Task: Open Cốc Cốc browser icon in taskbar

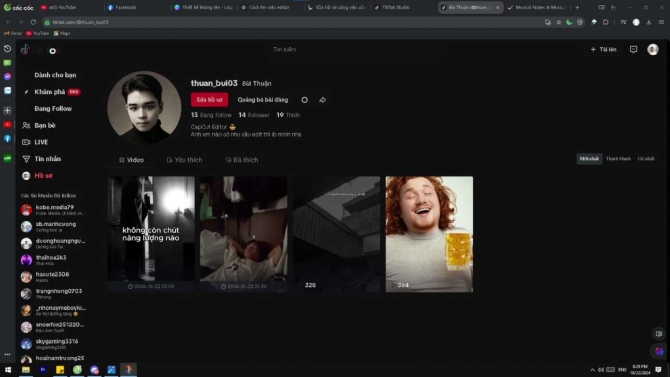Action: (77, 370)
